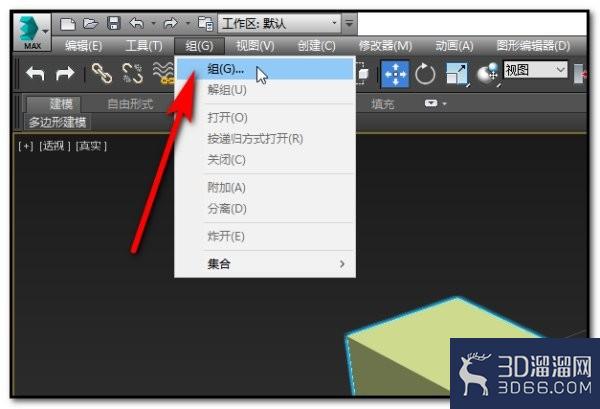Screen dimensions: 600x409
Task: Click the [真实] shading label
Action: tap(91, 146)
